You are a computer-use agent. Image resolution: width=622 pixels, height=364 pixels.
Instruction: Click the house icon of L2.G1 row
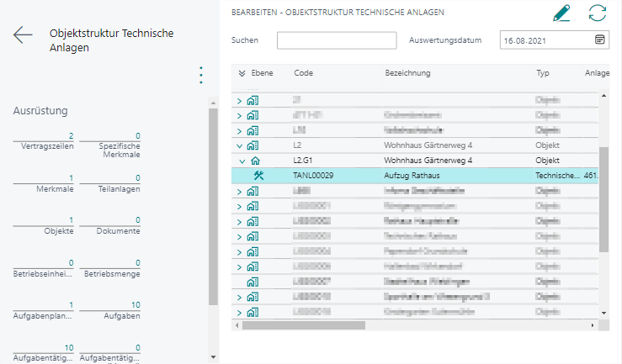[256, 160]
